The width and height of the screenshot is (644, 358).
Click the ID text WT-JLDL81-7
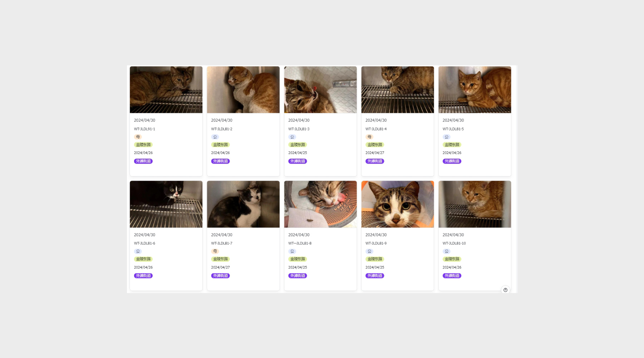[x=222, y=243]
